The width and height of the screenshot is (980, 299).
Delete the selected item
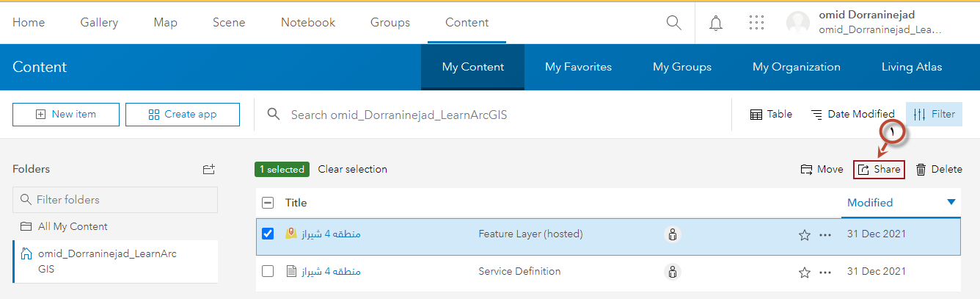tap(939, 170)
